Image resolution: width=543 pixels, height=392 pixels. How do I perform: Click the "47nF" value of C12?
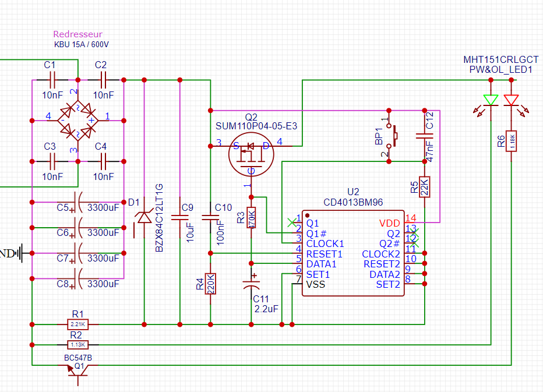429,151
